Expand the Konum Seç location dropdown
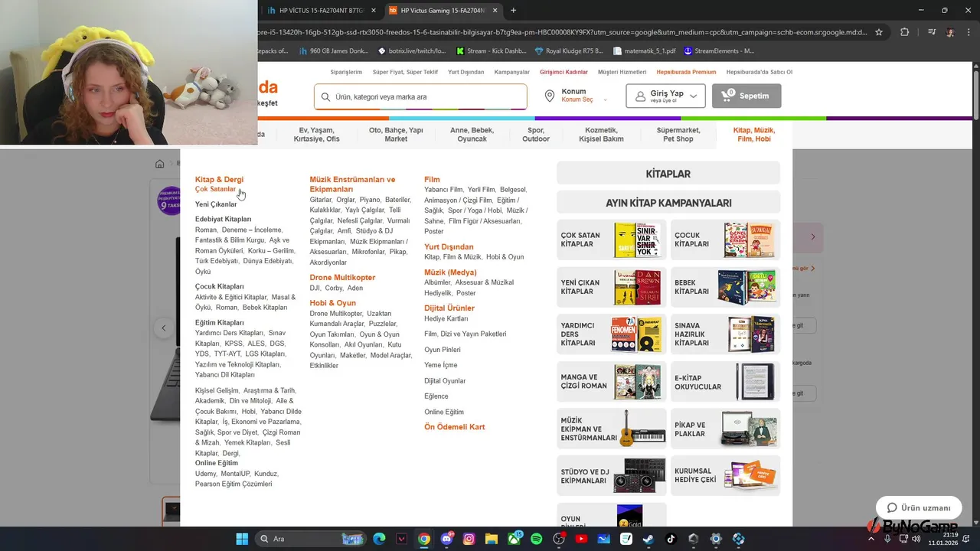This screenshot has height=551, width=980. point(605,100)
